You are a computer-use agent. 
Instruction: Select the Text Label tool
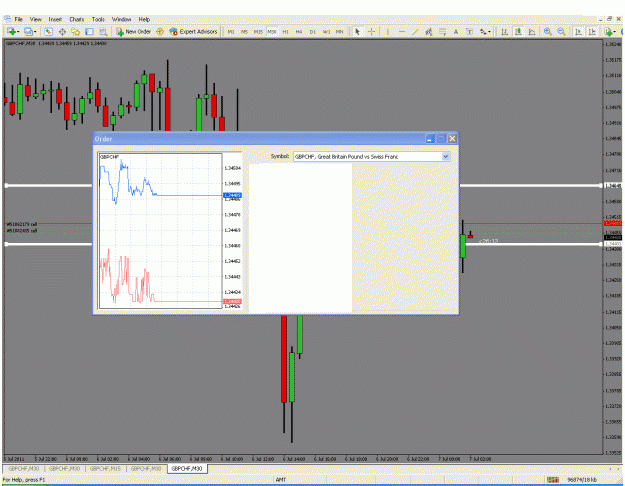[469, 31]
